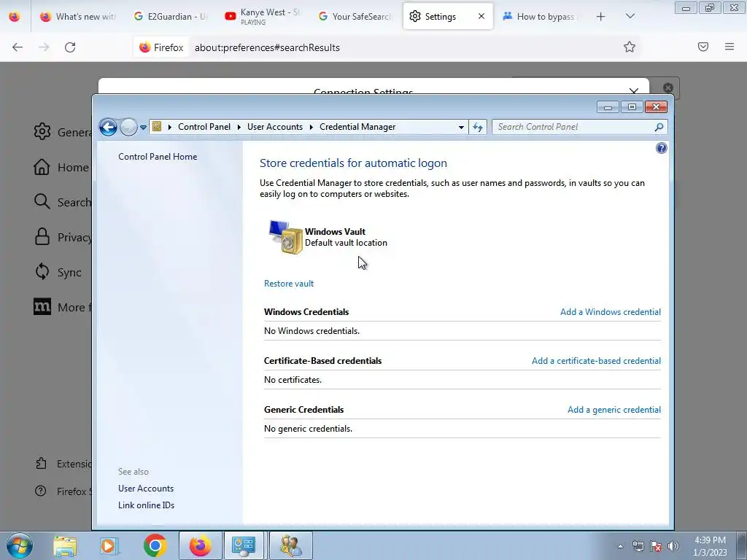Open User Accounts under See also

click(146, 489)
